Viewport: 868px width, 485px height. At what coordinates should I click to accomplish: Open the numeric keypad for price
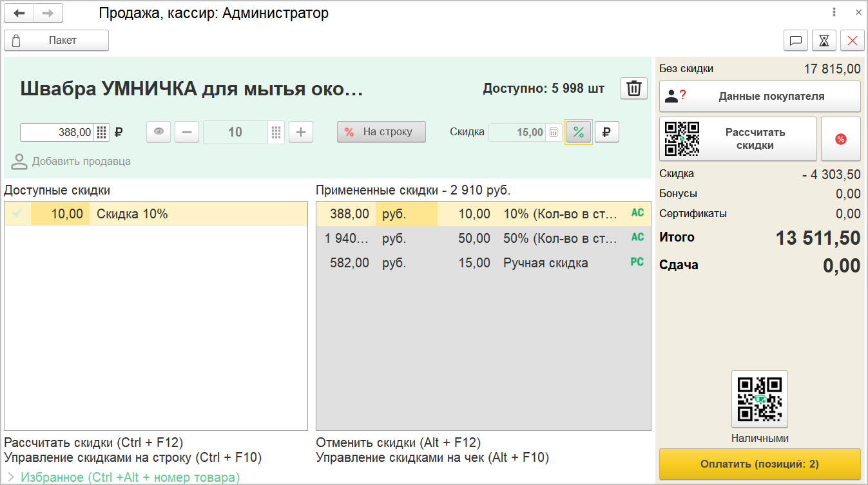tap(101, 133)
